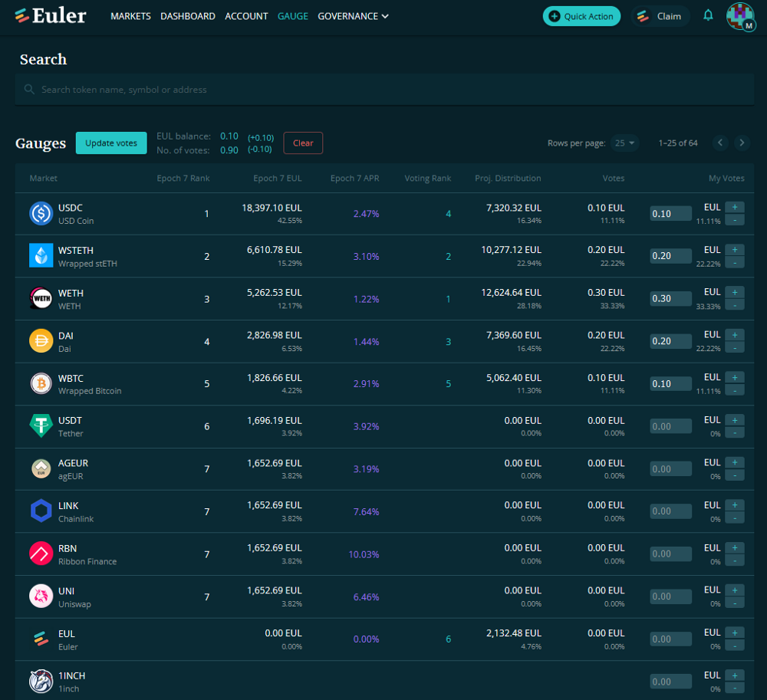The width and height of the screenshot is (767, 700).
Task: Click the EUL Euler token icon
Action: pyautogui.click(x=41, y=639)
